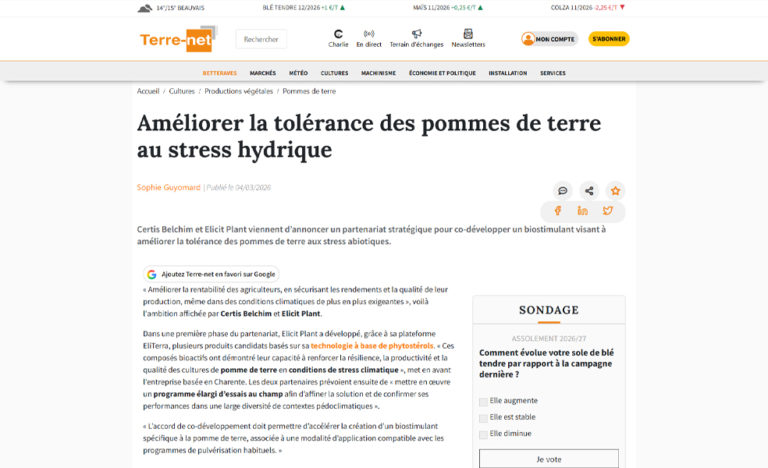
Task: Click the S'abonner button
Action: (609, 39)
